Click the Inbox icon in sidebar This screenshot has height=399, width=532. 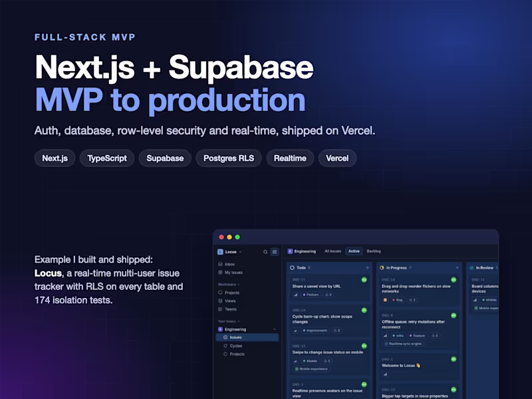(220, 264)
